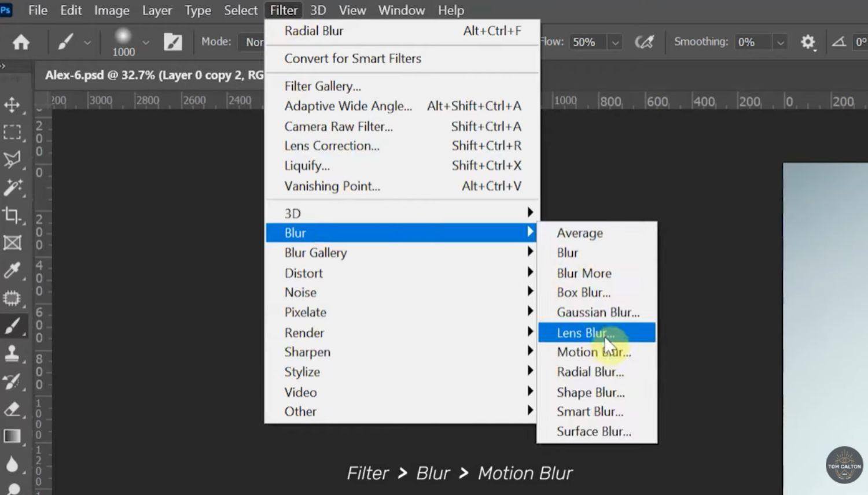Expand the Noise submenu
The height and width of the screenshot is (495, 868).
[x=402, y=293]
